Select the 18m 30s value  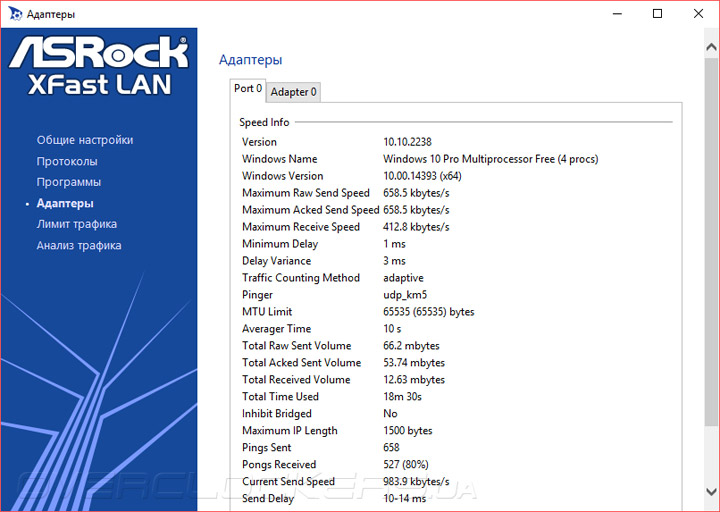(402, 397)
